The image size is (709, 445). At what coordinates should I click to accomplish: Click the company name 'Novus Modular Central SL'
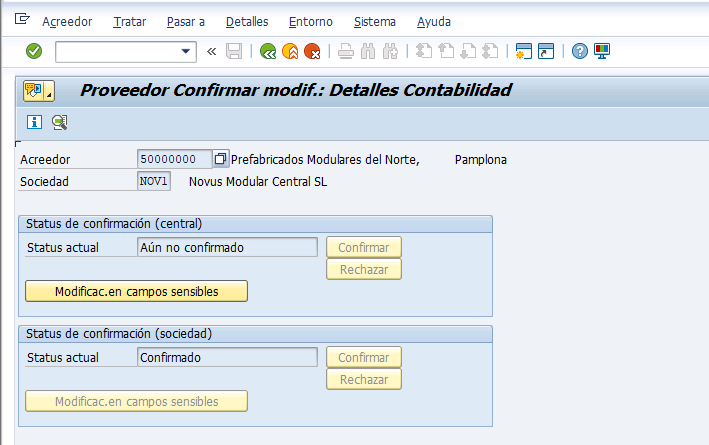(258, 182)
